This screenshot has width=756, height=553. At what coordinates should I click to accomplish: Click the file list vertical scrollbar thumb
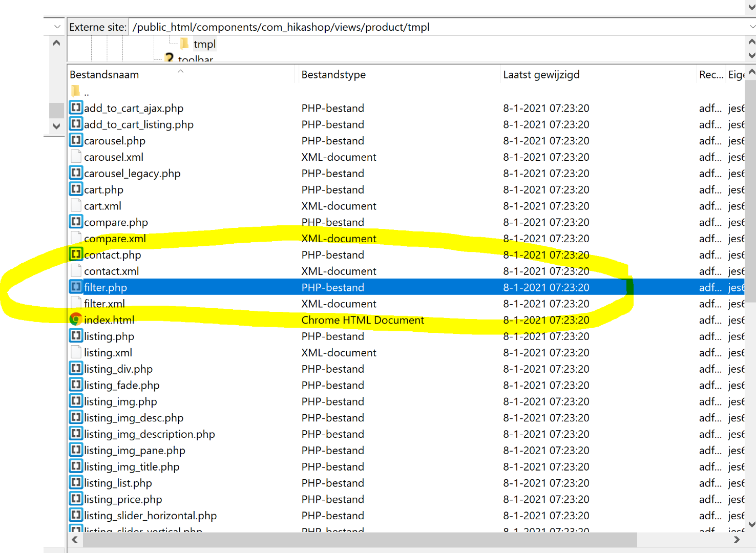coord(751,192)
